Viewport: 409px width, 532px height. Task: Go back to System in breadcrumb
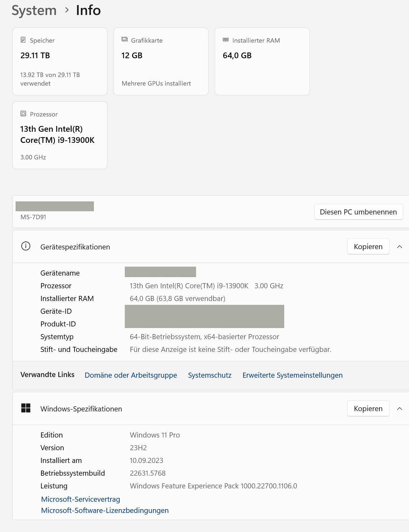34,10
